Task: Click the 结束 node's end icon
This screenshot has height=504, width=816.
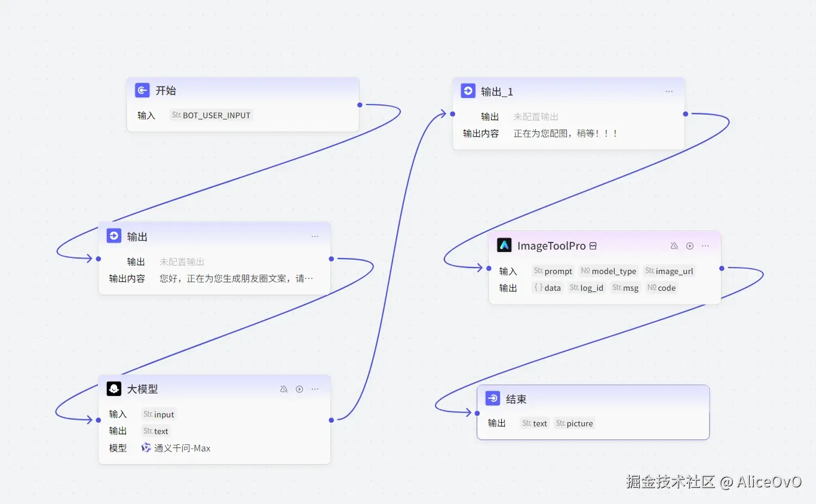Action: point(492,398)
